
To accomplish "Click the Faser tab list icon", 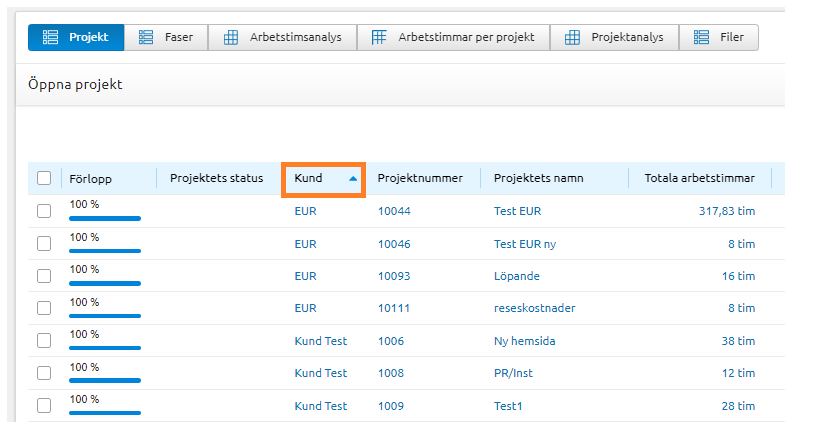I will [145, 38].
